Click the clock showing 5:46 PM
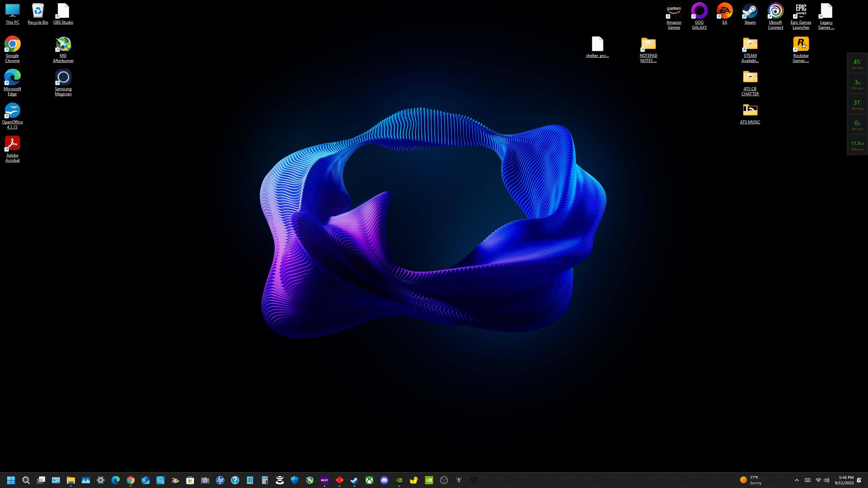Screen dimensions: 868x488 point(844,480)
